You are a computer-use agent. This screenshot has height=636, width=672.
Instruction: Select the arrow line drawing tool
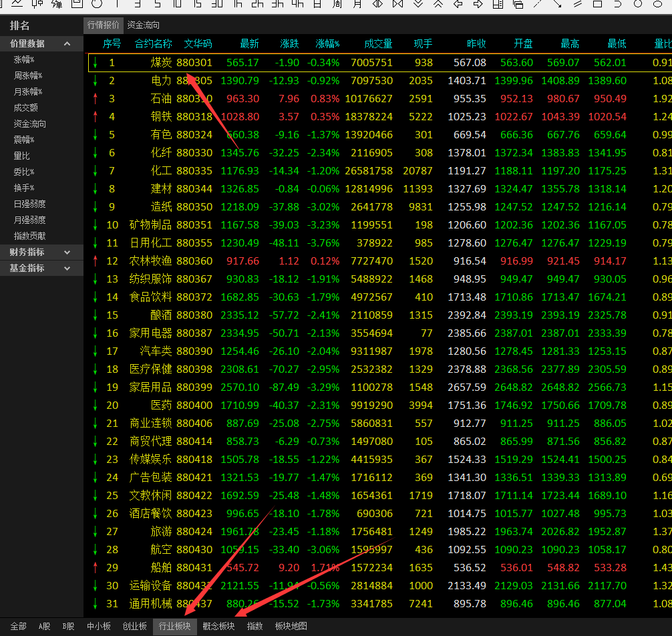(558, 3)
